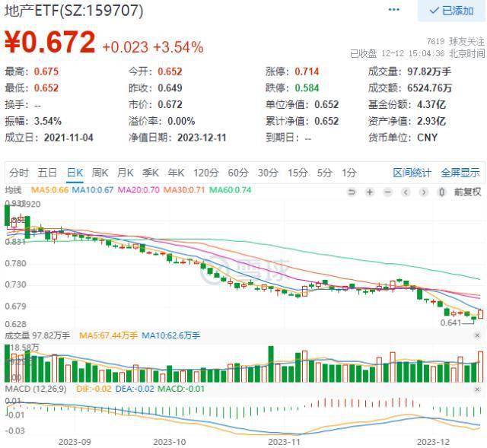Open the three-dot more options menu

[394, 10]
